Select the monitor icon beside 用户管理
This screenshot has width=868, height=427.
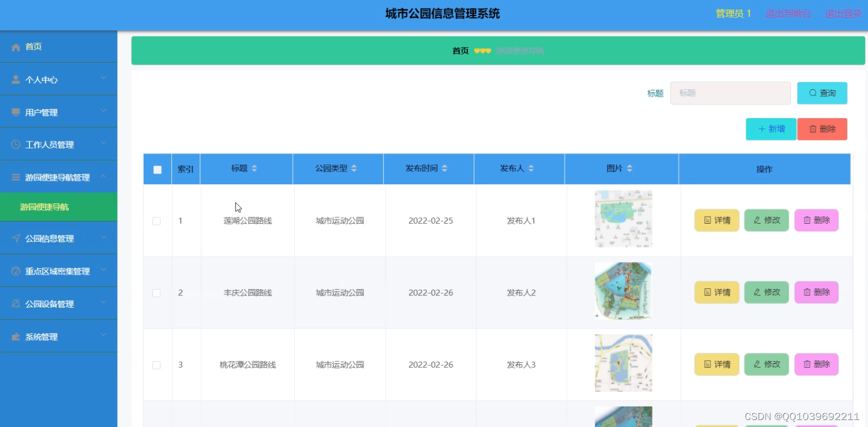pyautogui.click(x=14, y=111)
